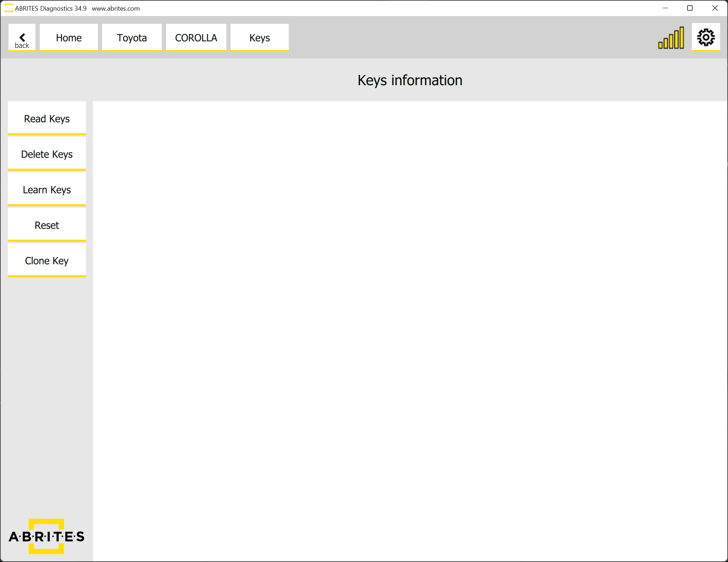728x562 pixels.
Task: Minimize the ABRITES Diagnostics window
Action: tap(666, 8)
